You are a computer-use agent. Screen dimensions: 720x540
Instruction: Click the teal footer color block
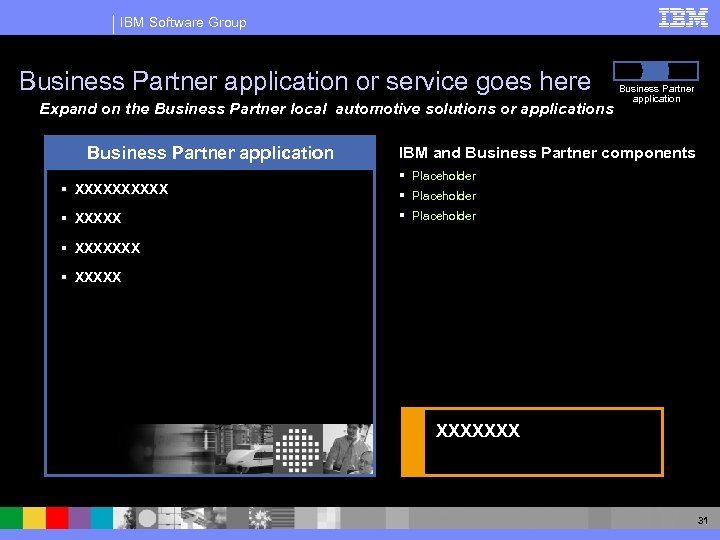pyautogui.click(x=101, y=518)
